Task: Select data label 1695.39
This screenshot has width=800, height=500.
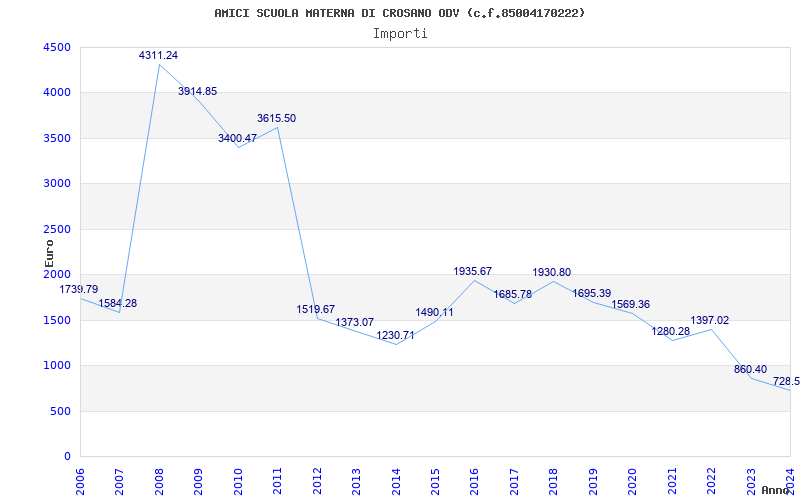Action: tap(591, 293)
